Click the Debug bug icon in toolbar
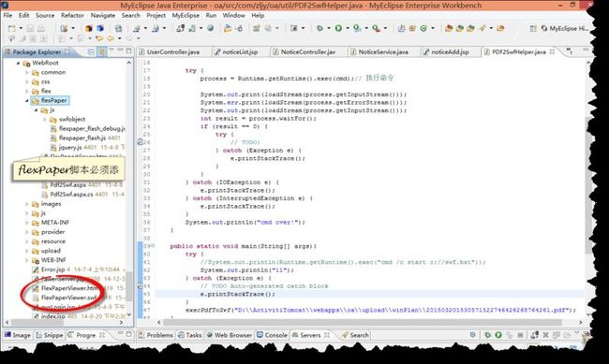This screenshot has height=364, width=609. point(319,28)
